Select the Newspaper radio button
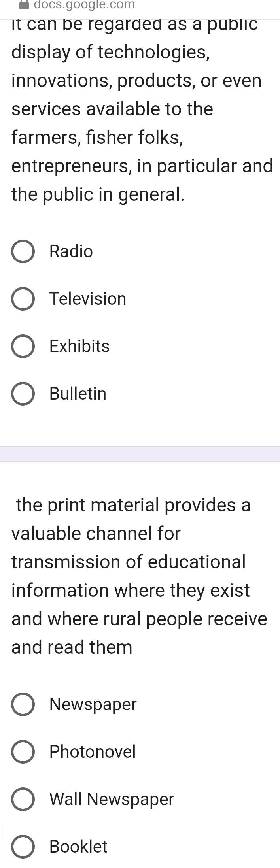280x868 pixels. point(23,704)
